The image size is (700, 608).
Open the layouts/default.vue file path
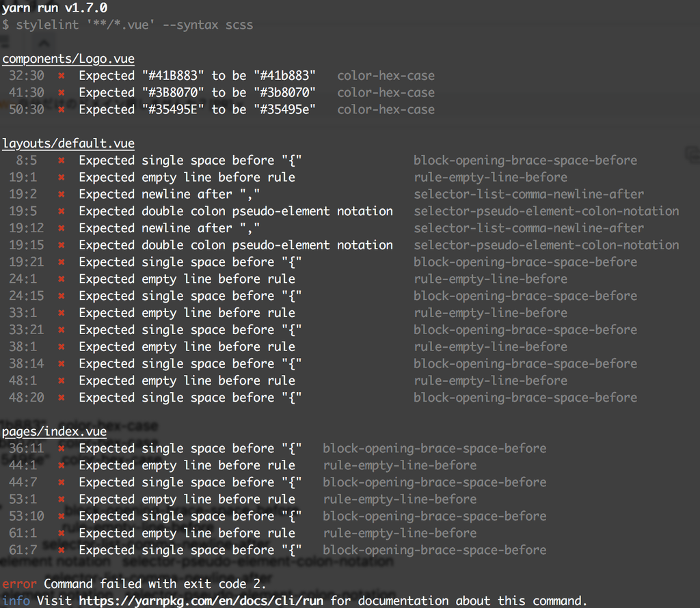(x=68, y=143)
